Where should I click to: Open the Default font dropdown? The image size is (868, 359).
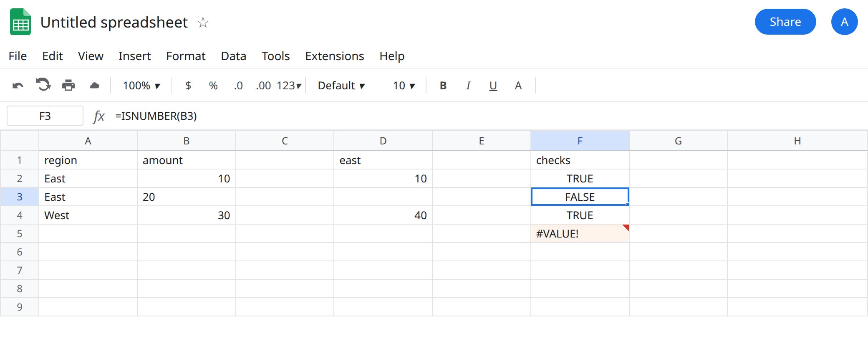coord(341,86)
